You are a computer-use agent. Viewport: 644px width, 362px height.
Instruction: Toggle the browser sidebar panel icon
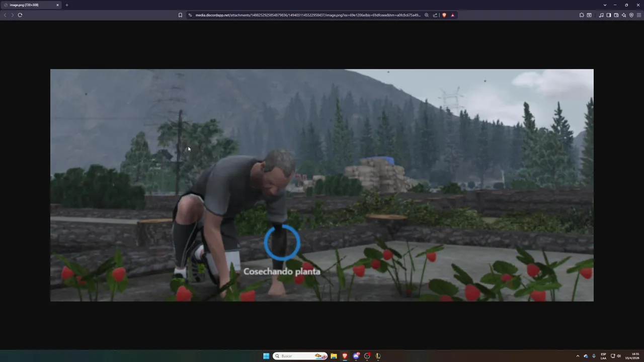click(609, 15)
